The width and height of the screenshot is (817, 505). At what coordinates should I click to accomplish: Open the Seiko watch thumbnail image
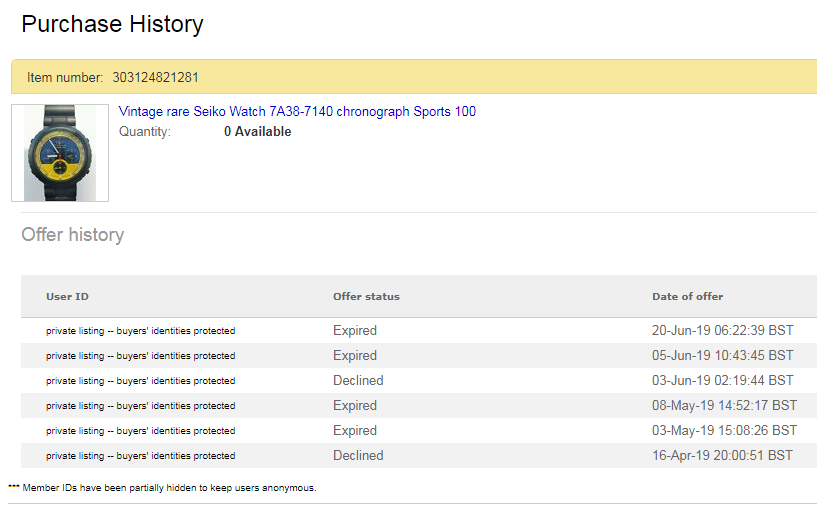click(x=60, y=153)
